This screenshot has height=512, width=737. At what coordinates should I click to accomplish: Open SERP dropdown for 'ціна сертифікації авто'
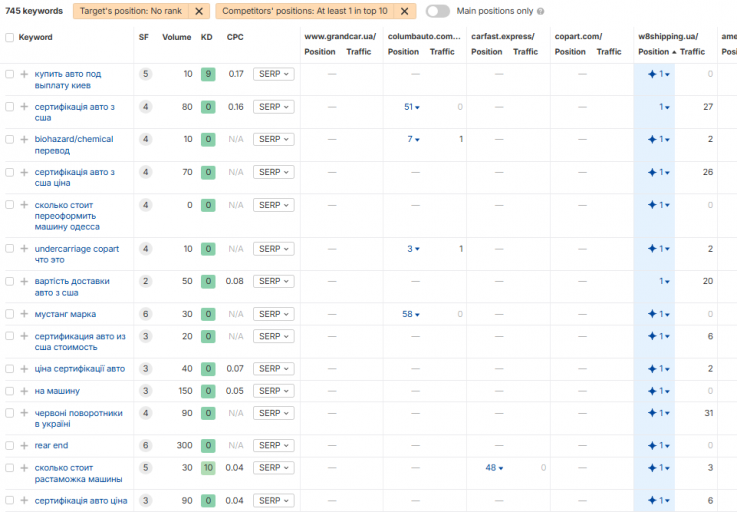point(274,369)
